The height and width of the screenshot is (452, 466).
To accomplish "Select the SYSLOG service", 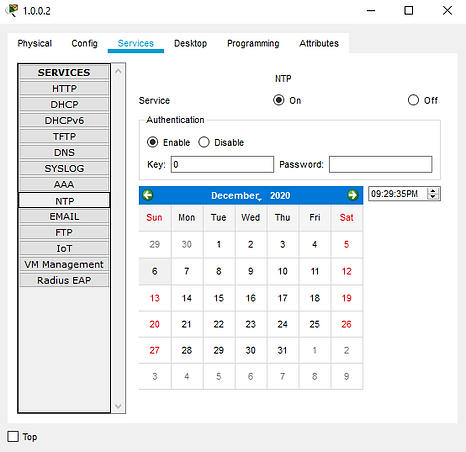I will tap(64, 168).
